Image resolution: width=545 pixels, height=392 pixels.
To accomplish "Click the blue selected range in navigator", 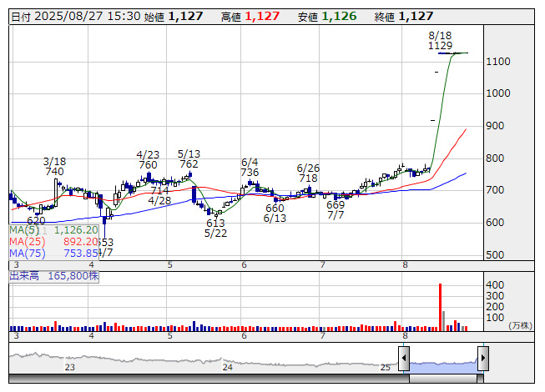I will pyautogui.click(x=442, y=364).
